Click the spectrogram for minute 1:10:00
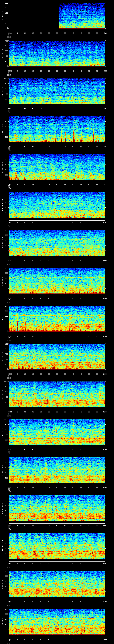This screenshot has width=114, height=644. (x=57, y=243)
